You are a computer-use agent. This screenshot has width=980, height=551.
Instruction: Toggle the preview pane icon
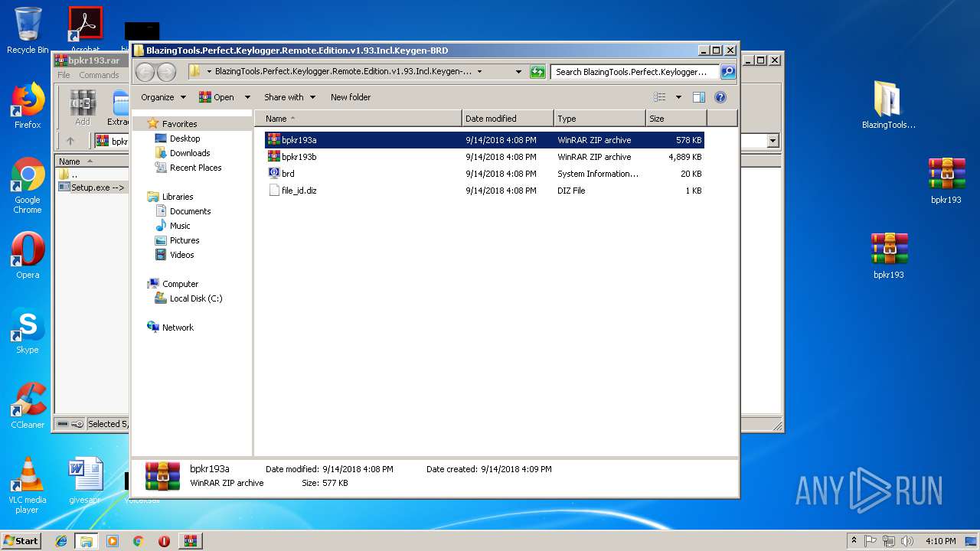click(698, 97)
